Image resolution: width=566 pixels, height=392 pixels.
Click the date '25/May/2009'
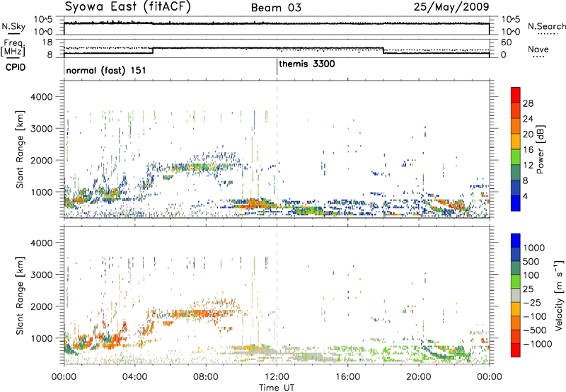pos(451,7)
